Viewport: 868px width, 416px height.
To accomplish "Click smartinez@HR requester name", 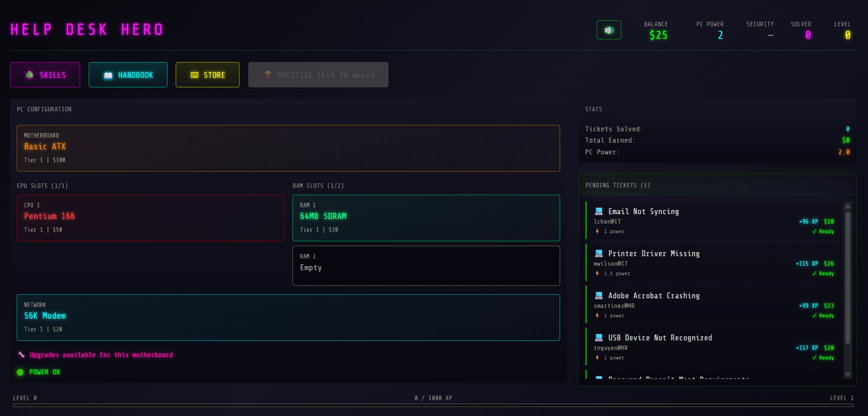I will click(614, 306).
